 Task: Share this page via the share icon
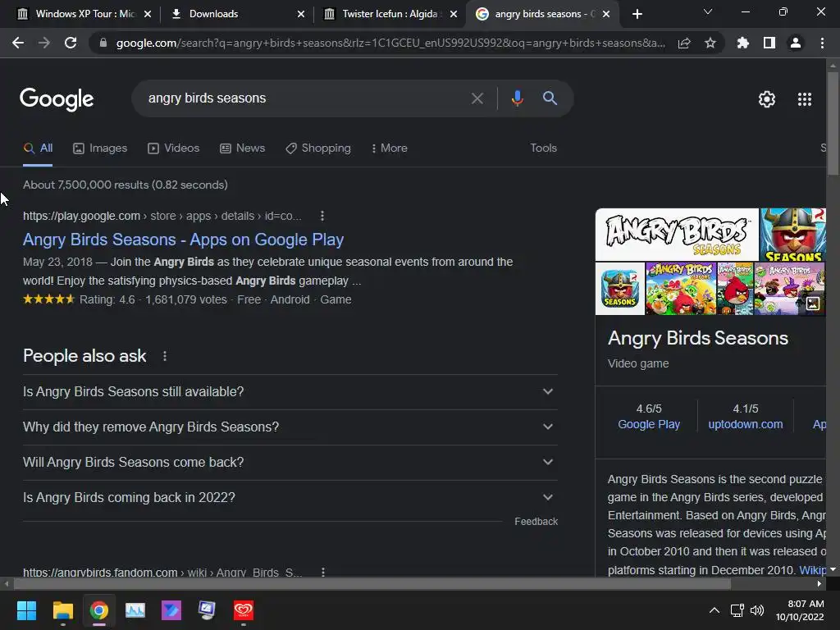684,43
